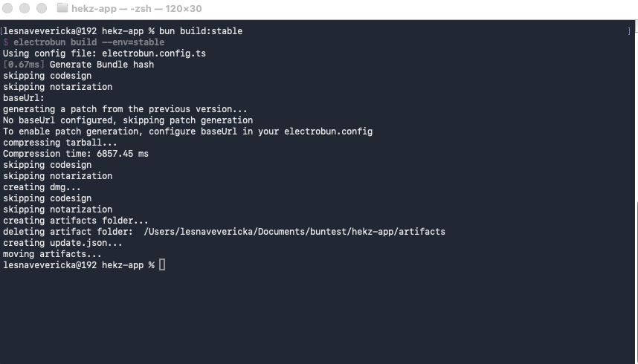Click 'No baseUrl configured' message line
The image size is (638, 364).
(128, 120)
